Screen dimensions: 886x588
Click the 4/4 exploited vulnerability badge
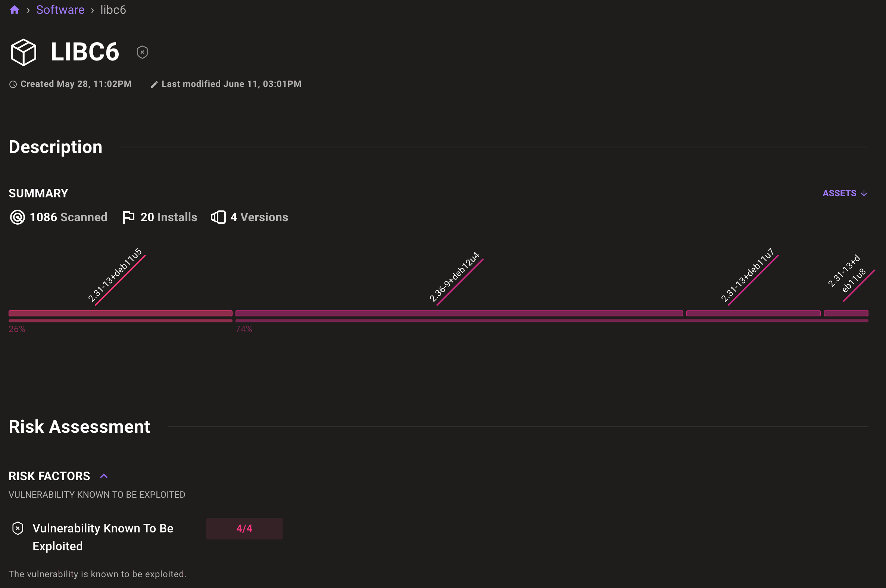point(244,528)
